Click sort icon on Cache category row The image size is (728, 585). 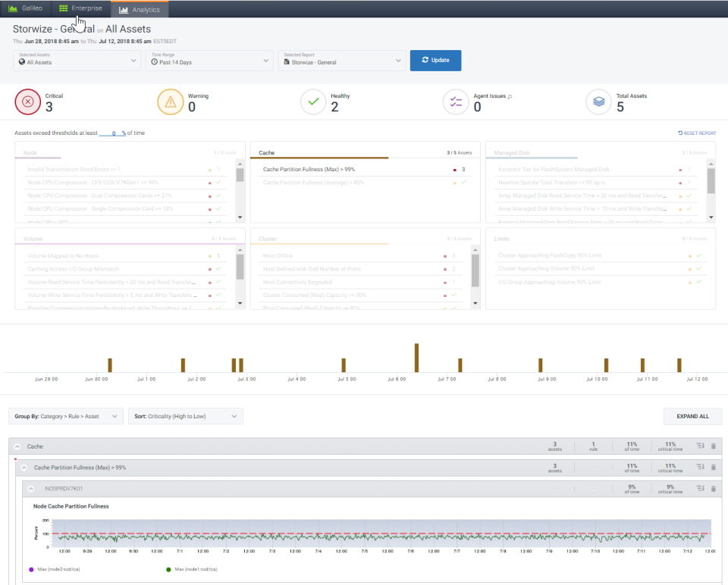pos(700,446)
